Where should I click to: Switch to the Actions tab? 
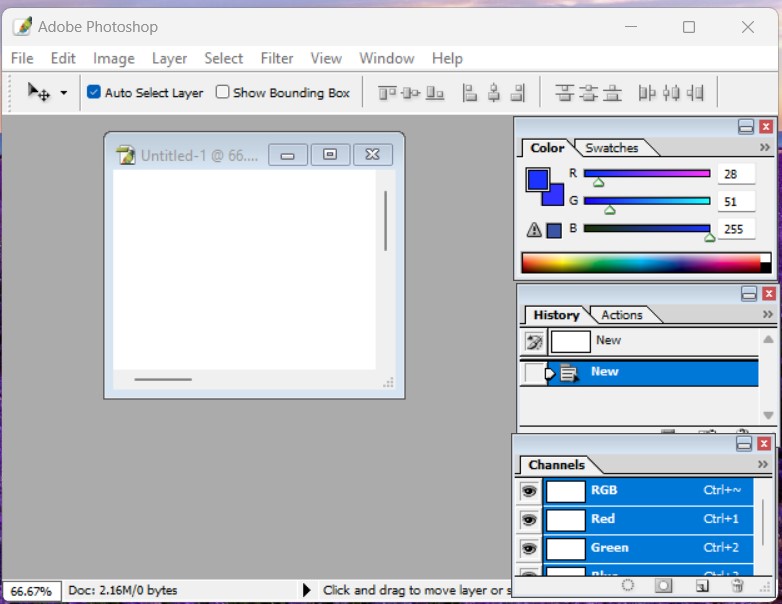pos(621,315)
